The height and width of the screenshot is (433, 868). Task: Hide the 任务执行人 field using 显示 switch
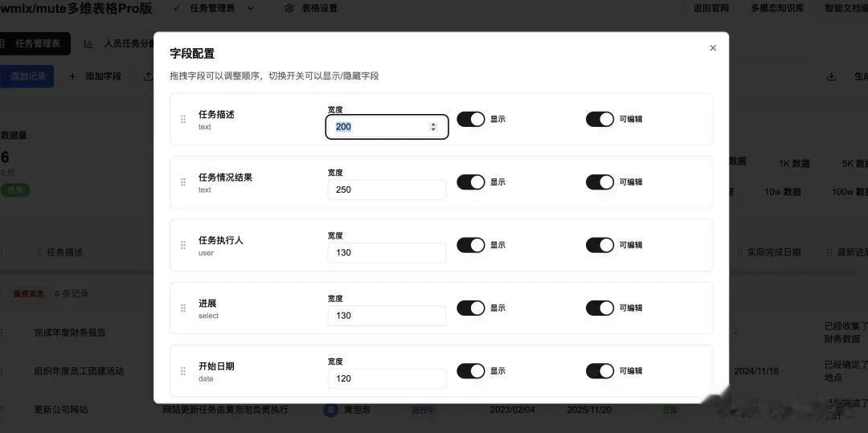tap(471, 245)
